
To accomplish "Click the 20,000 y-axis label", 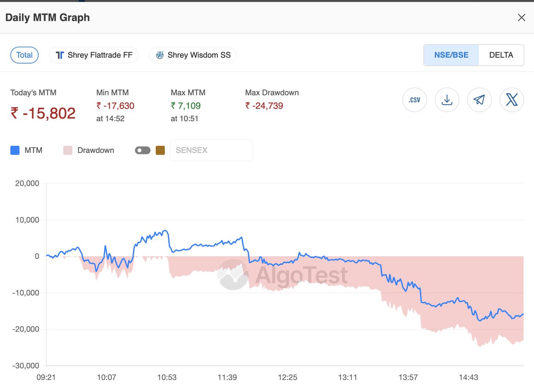I will [26, 183].
